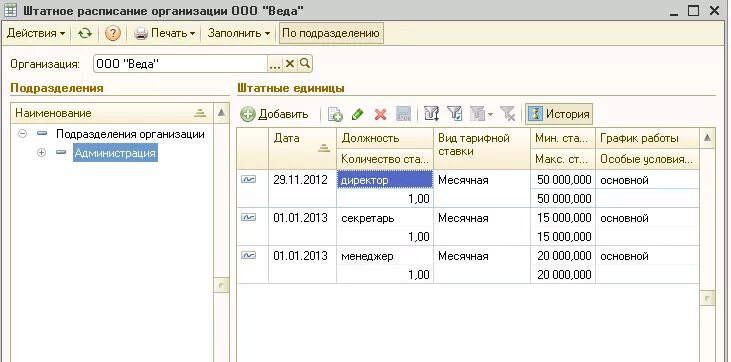731x362 pixels.
Task: Click the green plus Добавить icon
Action: [x=248, y=114]
